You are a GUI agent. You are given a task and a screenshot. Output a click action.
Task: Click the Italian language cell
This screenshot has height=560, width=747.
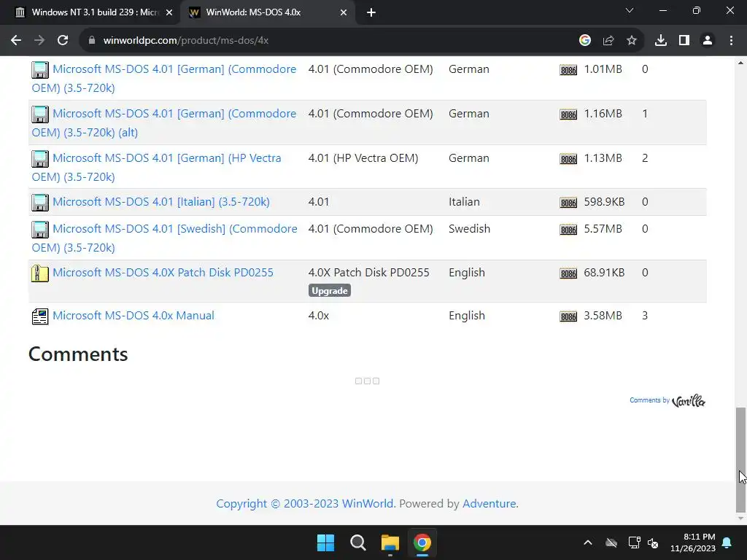464,202
